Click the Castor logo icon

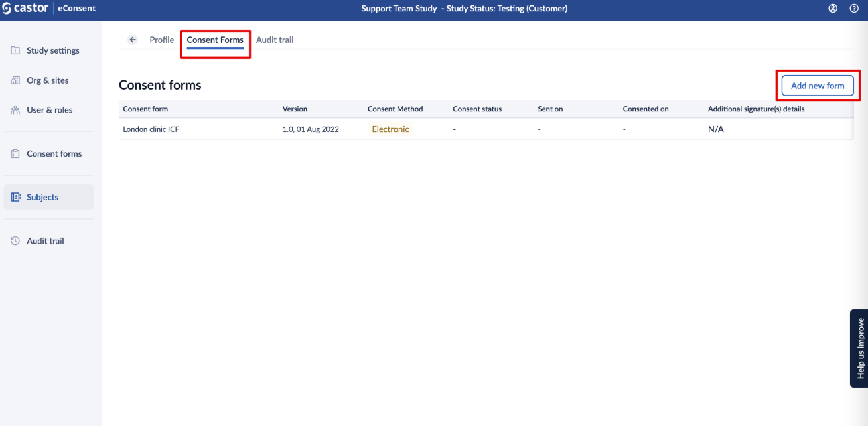pos(7,9)
